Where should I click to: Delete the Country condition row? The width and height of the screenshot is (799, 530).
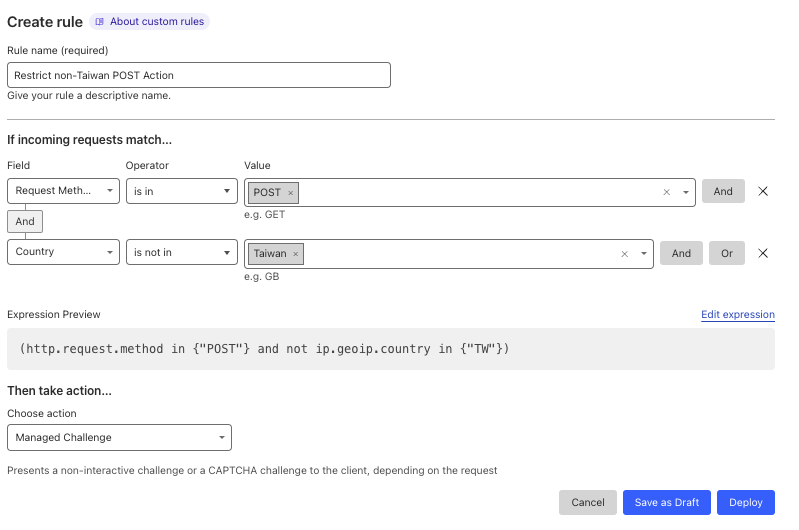click(763, 253)
